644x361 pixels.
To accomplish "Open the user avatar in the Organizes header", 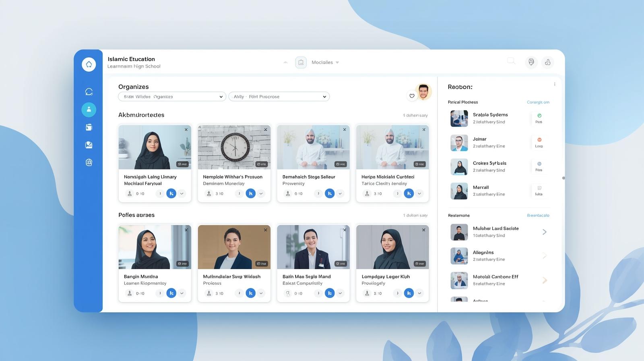I will tap(423, 92).
